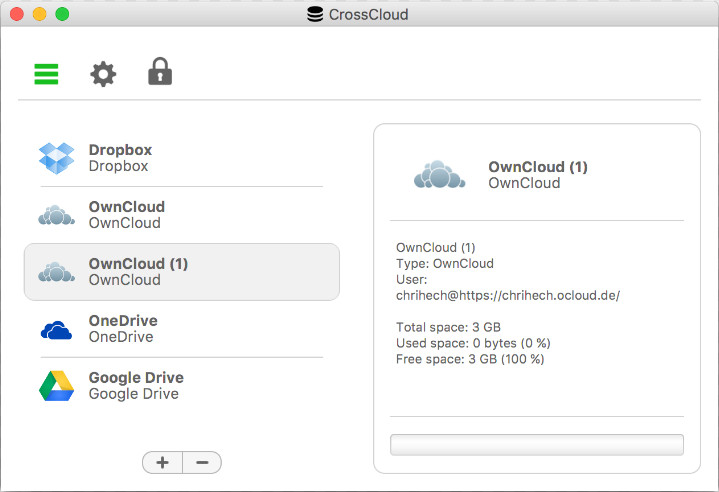Select the Google Drive account row
Viewport: 719px width, 492px height.
182,386
